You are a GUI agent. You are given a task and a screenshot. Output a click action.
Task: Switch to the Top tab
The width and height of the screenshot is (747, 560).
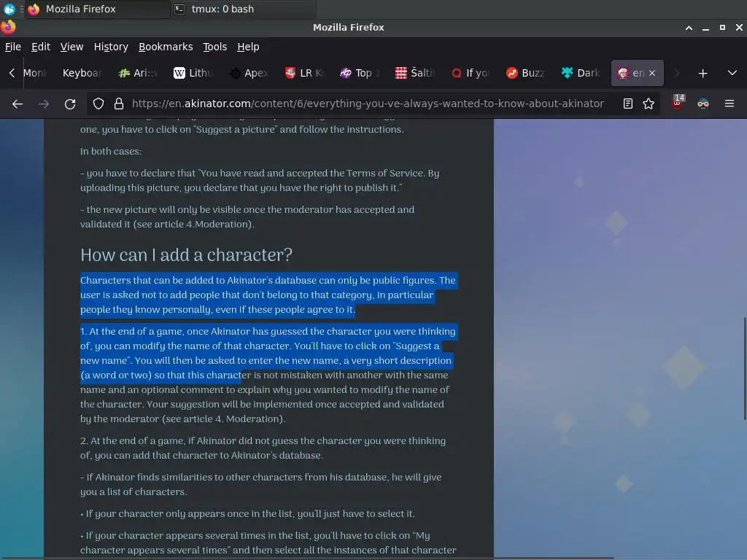click(360, 74)
